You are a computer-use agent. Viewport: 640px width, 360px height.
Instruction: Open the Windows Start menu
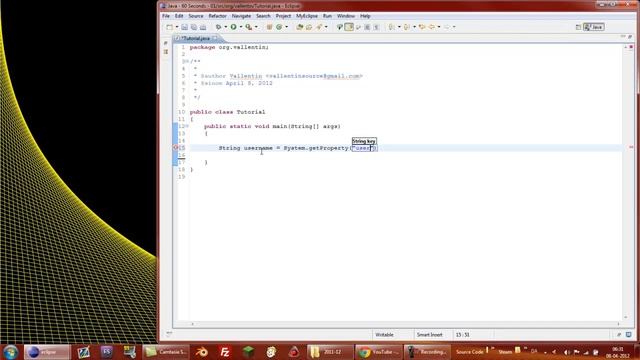coord(10,352)
